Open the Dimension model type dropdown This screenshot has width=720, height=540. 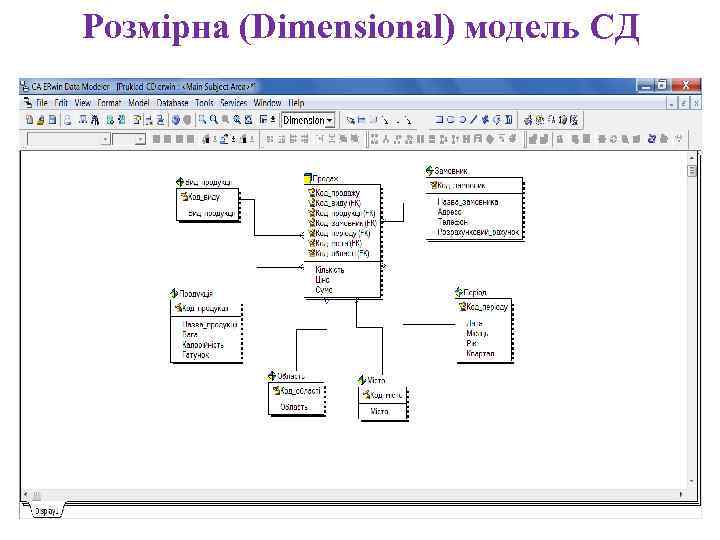330,120
